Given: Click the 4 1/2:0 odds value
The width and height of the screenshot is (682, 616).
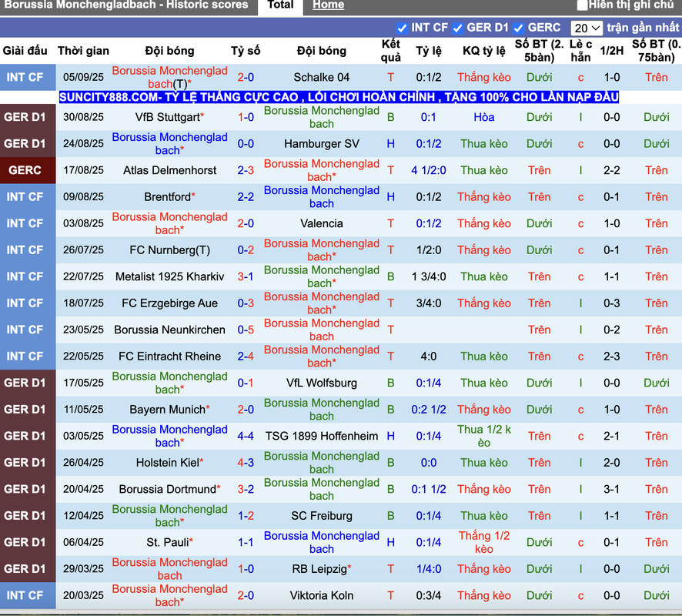Looking at the screenshot, I should click(x=429, y=170).
